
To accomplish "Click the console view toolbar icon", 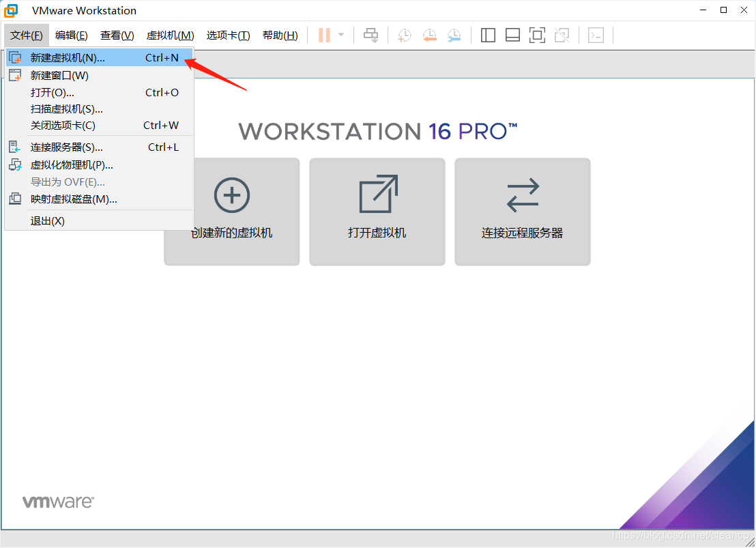I will tap(596, 35).
